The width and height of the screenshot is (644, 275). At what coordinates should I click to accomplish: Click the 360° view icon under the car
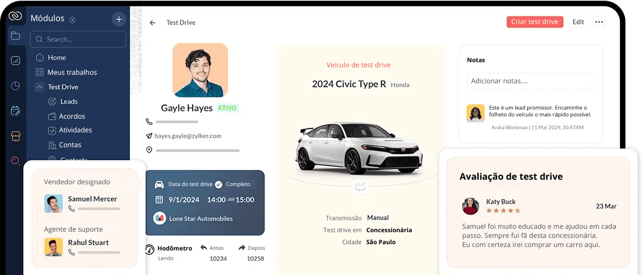pyautogui.click(x=360, y=186)
